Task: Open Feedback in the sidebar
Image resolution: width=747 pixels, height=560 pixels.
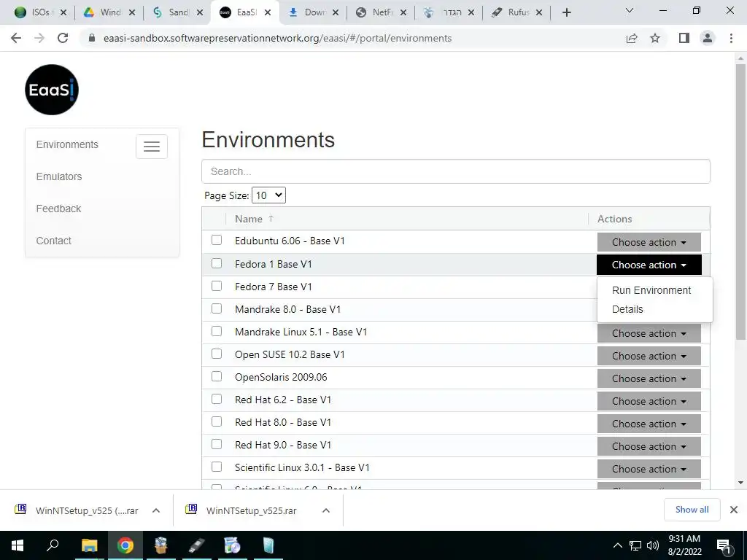Action: [x=58, y=209]
